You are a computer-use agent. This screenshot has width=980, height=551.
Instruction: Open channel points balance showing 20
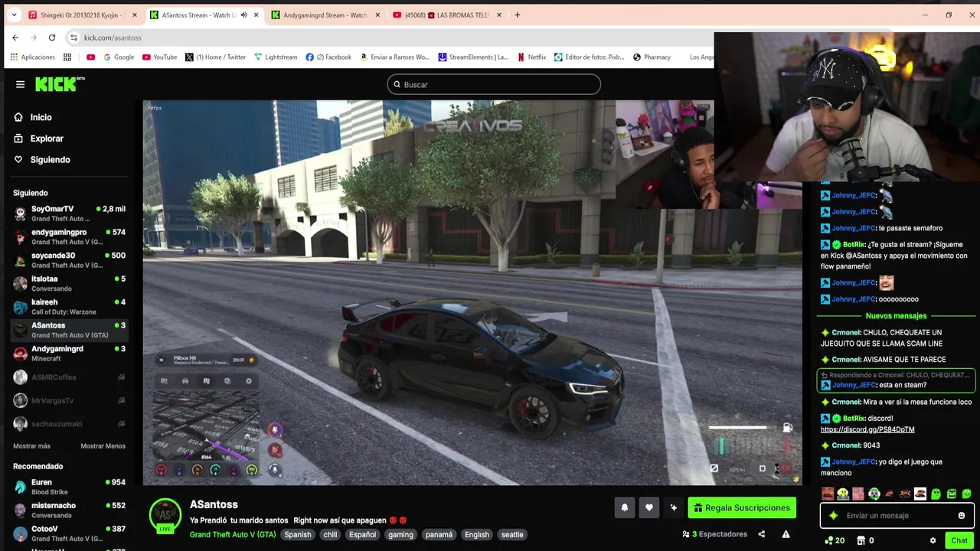click(x=835, y=540)
